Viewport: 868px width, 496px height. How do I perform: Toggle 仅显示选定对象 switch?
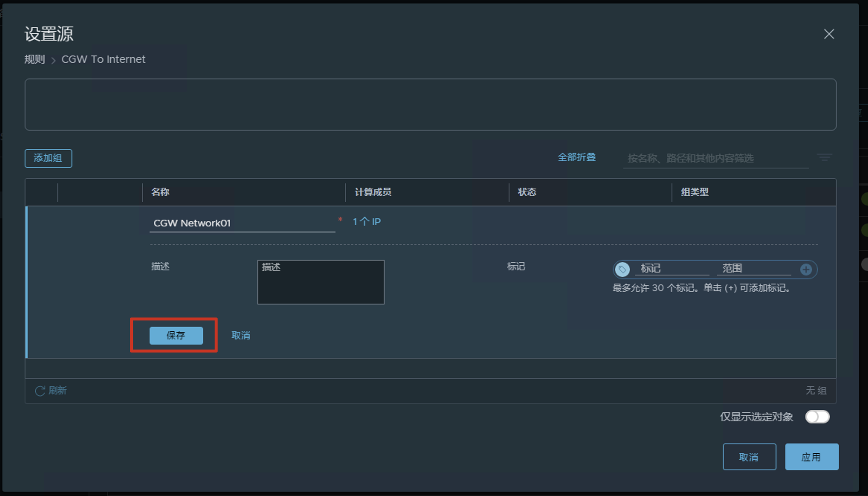817,416
